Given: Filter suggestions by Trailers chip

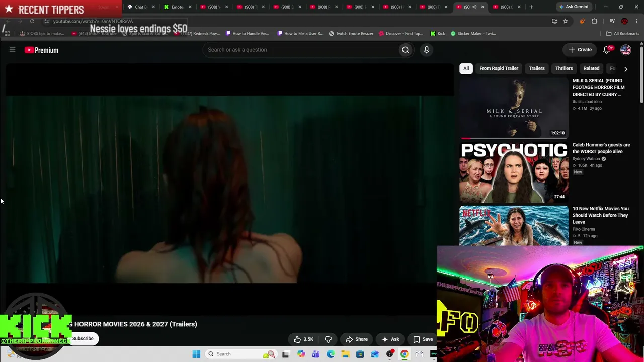Looking at the screenshot, I should coord(537,68).
